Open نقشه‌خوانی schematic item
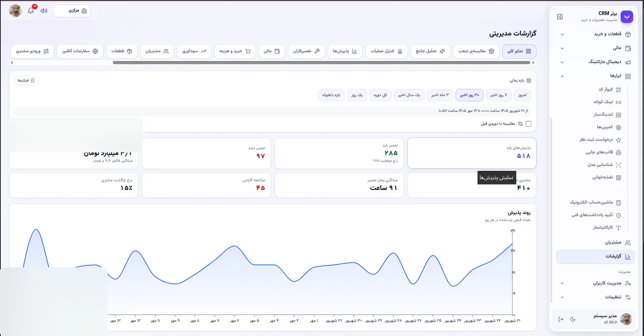644x336 pixels. coord(607,177)
